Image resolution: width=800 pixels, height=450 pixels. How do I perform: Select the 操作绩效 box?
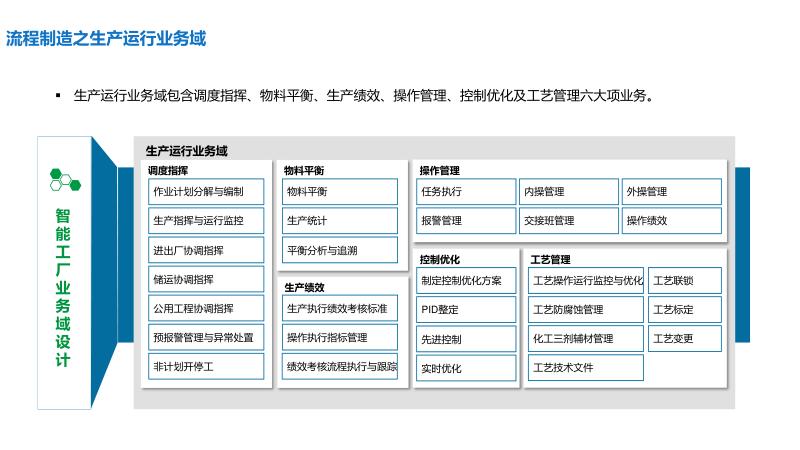tap(671, 221)
